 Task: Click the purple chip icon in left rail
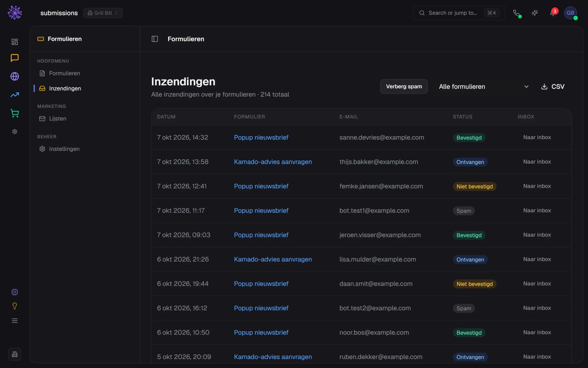pos(15,292)
